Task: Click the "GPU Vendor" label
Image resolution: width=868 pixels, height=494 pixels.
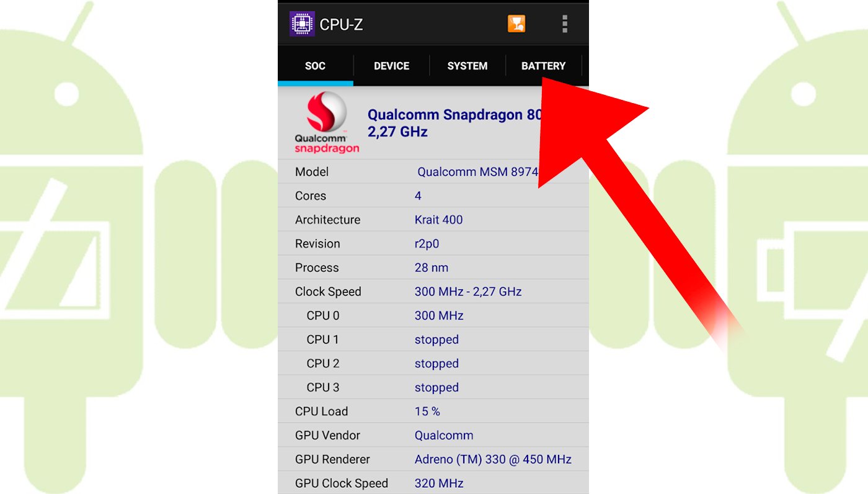Action: click(327, 436)
